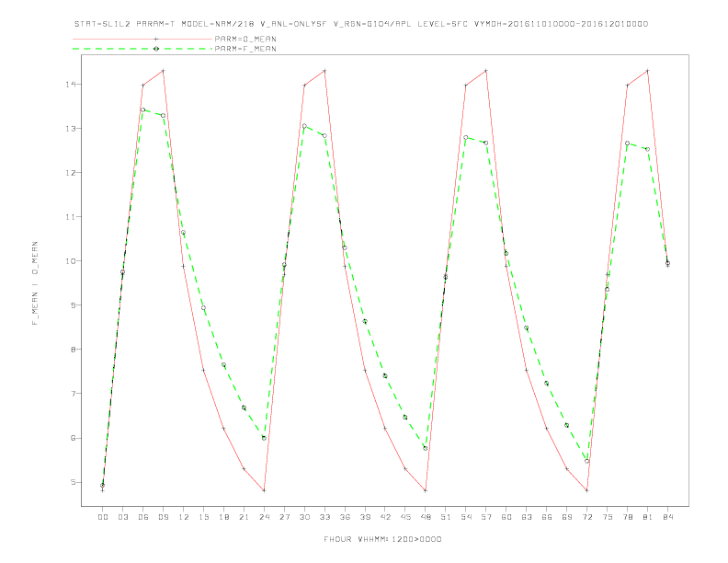Click x-axis tick label 66
Screen dimensions: 728x563
pos(547,517)
